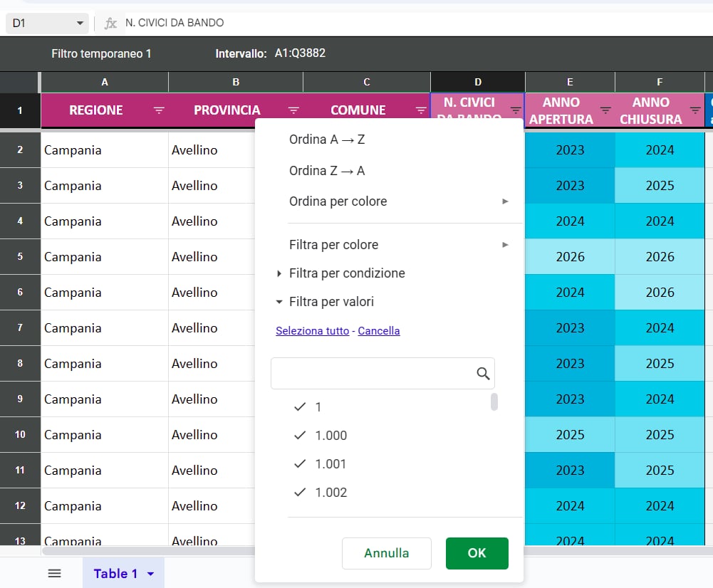Collapse Filtra per valori section

click(x=331, y=302)
